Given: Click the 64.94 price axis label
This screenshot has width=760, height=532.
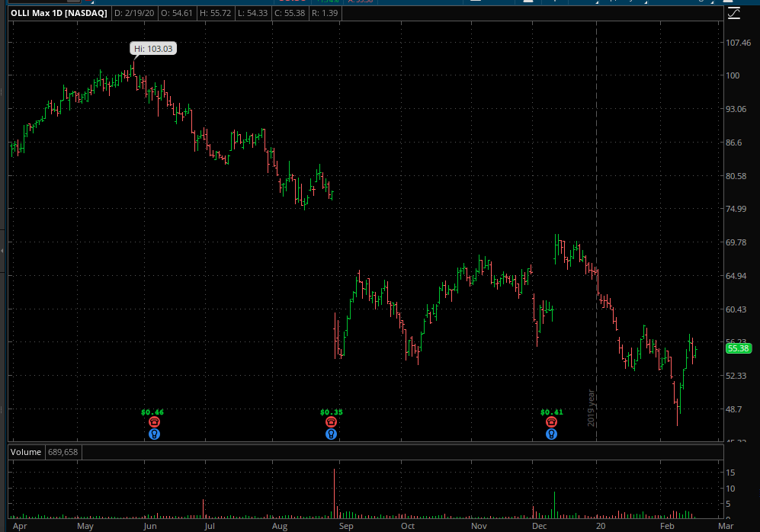Looking at the screenshot, I should point(736,276).
